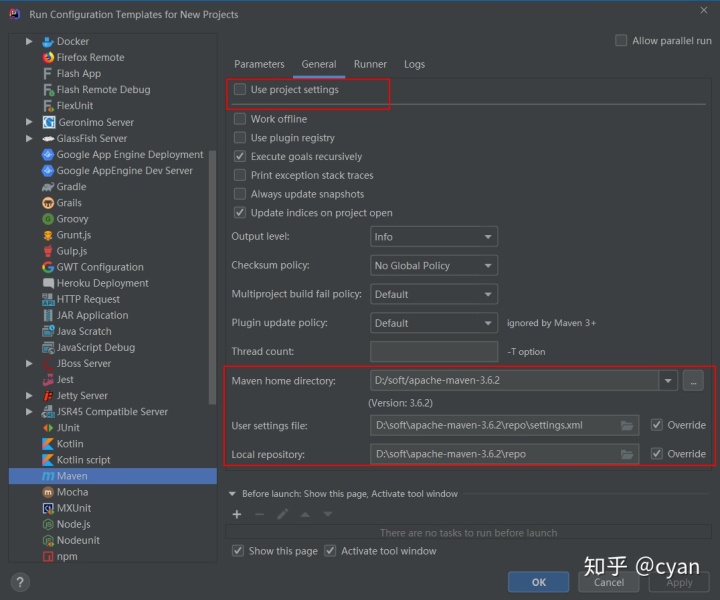Switch to the Runner tab

click(370, 64)
